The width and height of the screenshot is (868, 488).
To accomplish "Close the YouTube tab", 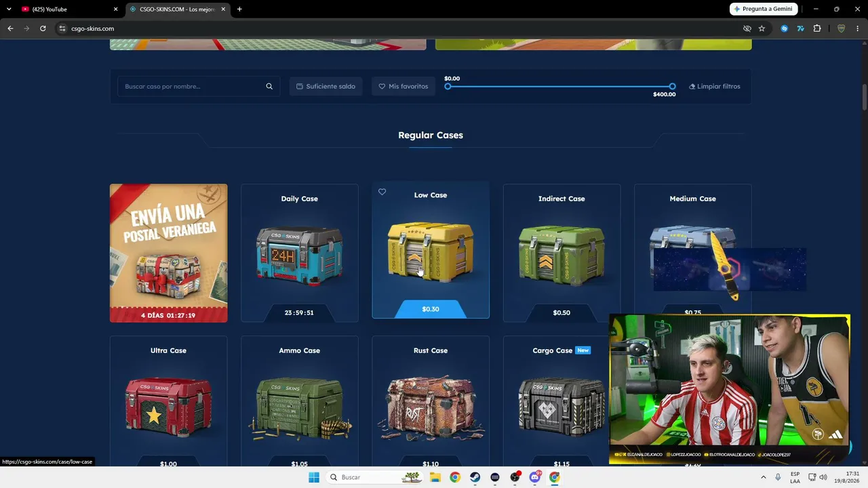I will coord(115,9).
